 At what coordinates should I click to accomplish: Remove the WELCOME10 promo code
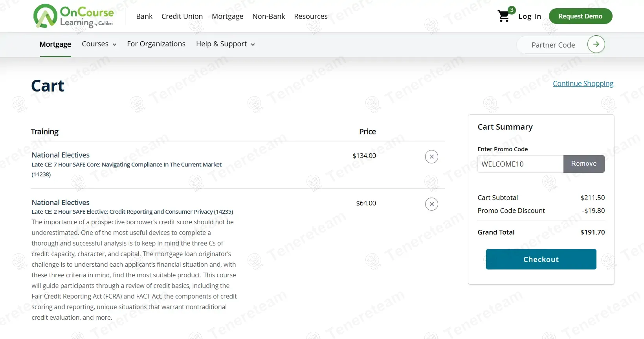pos(583,164)
